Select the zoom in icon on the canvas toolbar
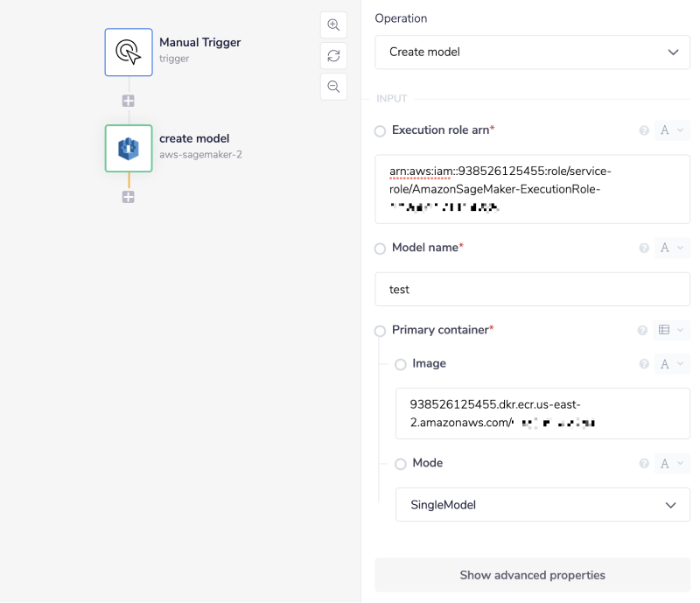The height and width of the screenshot is (603, 700). point(333,25)
